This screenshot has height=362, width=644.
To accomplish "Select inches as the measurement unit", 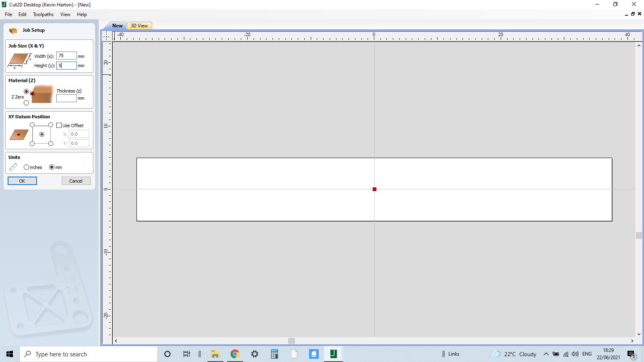I will point(26,167).
